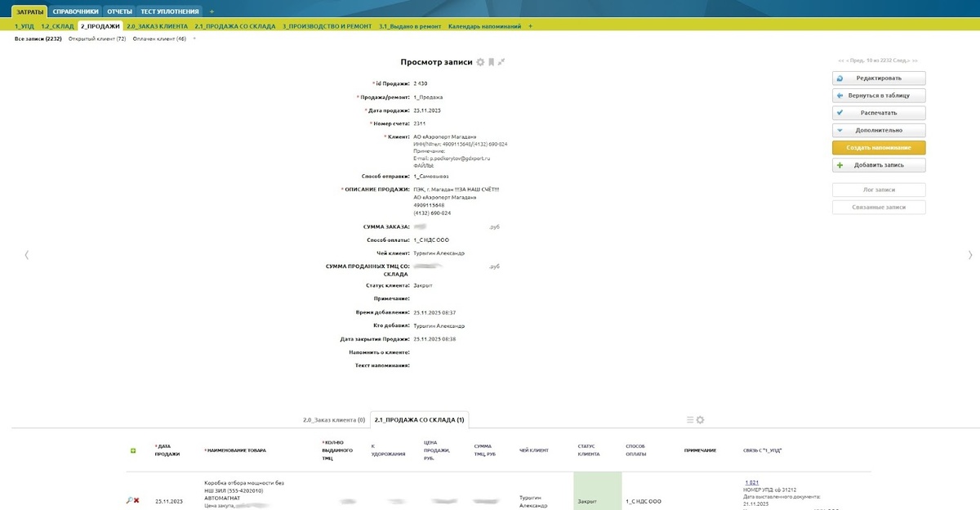Sort subtable by ЧЕЙ КЛИЕНТ column
The image size is (980, 510).
pos(532,450)
